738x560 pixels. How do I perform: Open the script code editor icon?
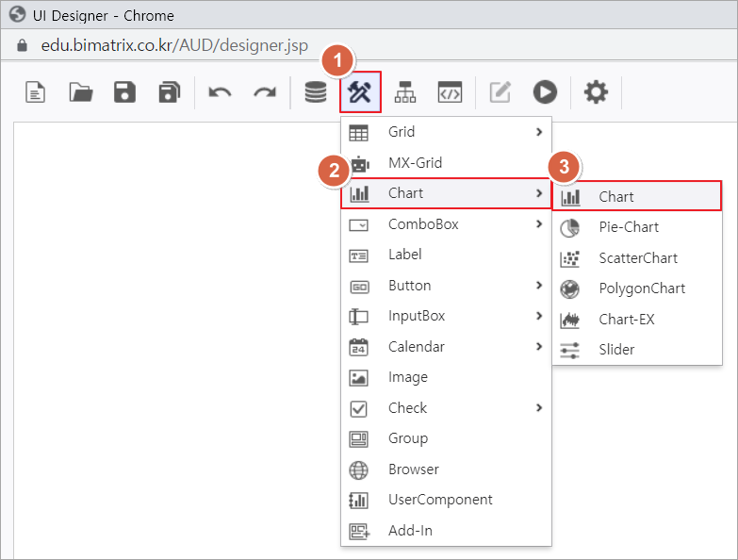point(450,91)
